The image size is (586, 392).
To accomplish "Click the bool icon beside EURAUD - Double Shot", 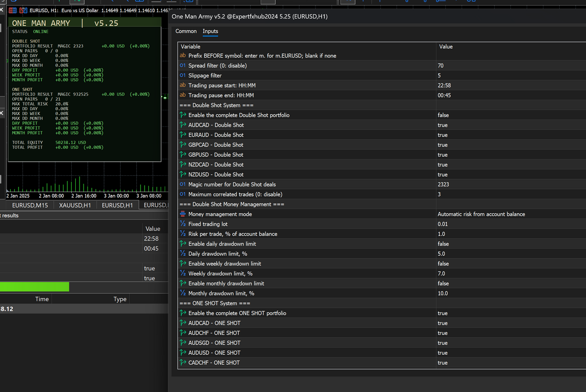I will pyautogui.click(x=183, y=135).
